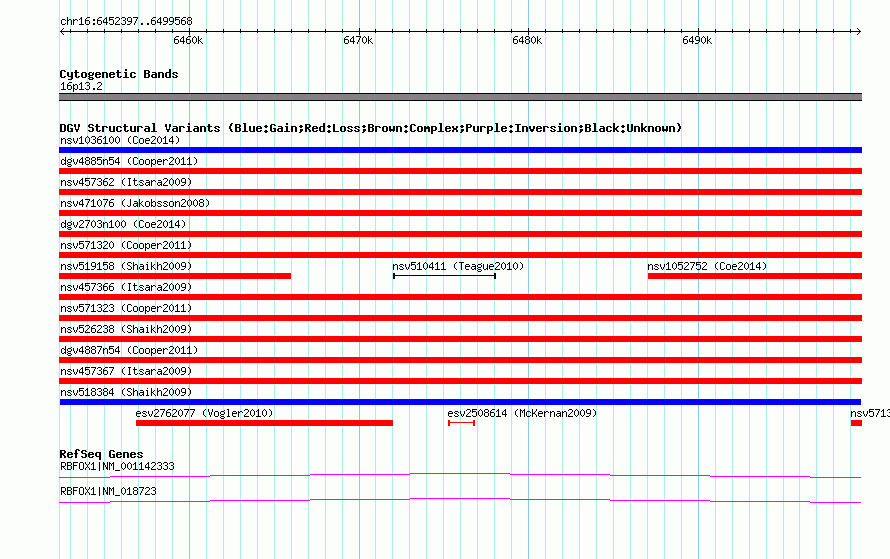This screenshot has width=890, height=559.
Task: Click nsv526238 (Shaikh2009) label
Action: click(126, 329)
